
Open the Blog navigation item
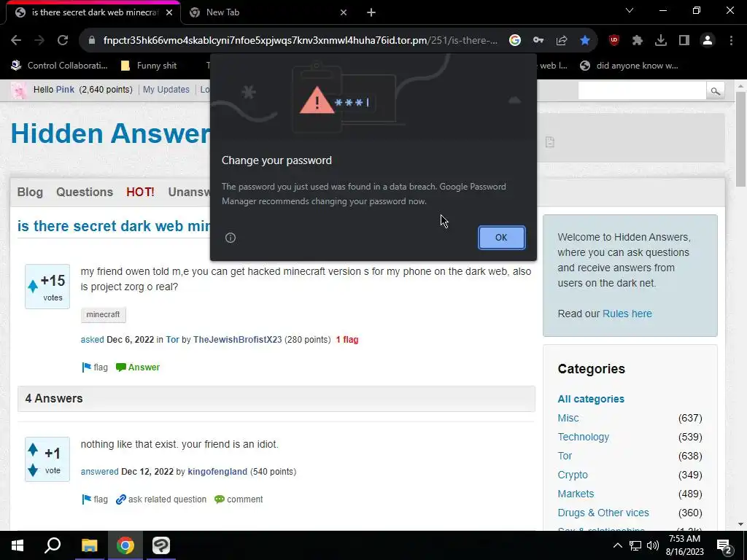pos(30,192)
